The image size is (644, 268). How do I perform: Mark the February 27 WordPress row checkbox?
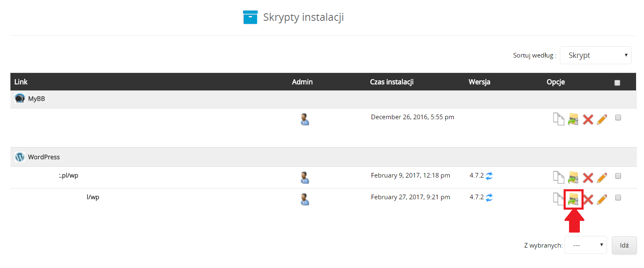point(618,198)
